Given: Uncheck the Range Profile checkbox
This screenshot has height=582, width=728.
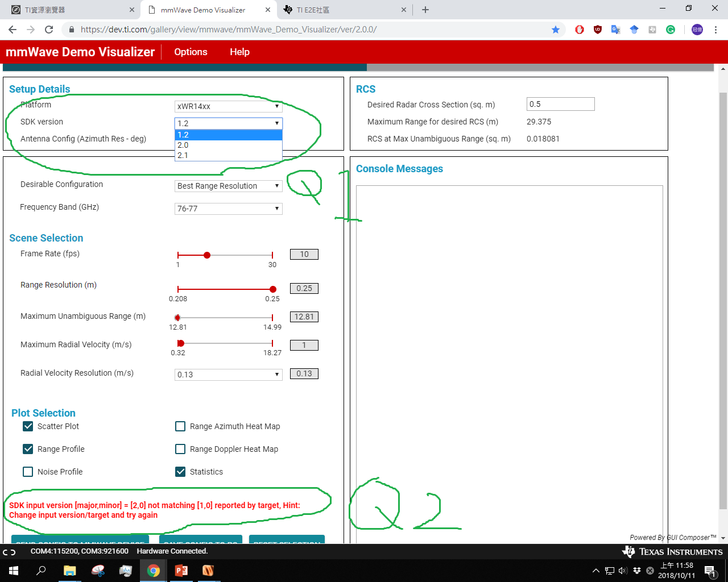Looking at the screenshot, I should (x=28, y=449).
